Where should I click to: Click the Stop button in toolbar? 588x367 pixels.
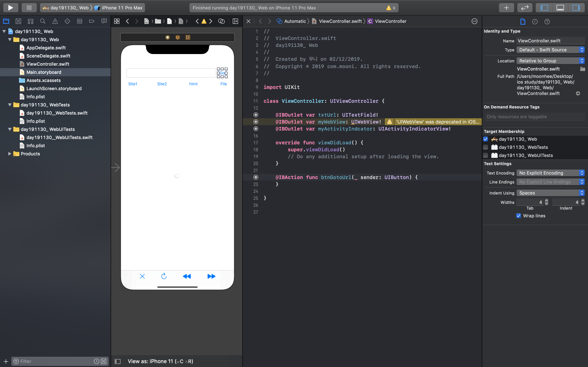[29, 8]
